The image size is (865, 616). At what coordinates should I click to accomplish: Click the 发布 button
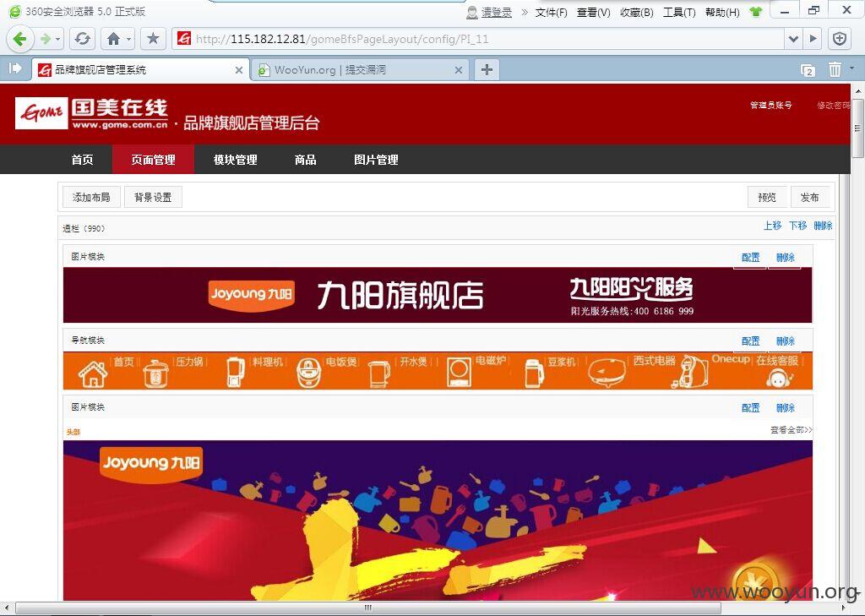point(810,197)
